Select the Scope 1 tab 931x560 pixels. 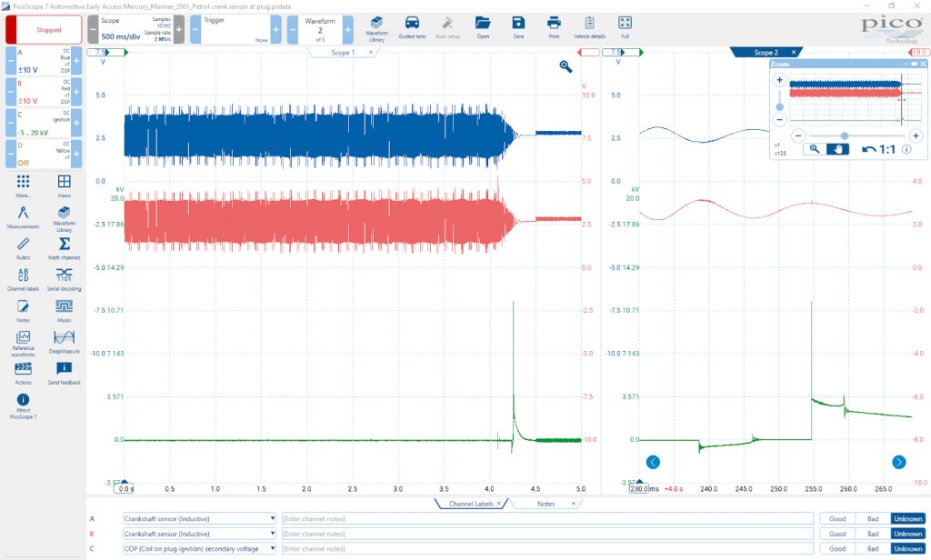click(343, 52)
